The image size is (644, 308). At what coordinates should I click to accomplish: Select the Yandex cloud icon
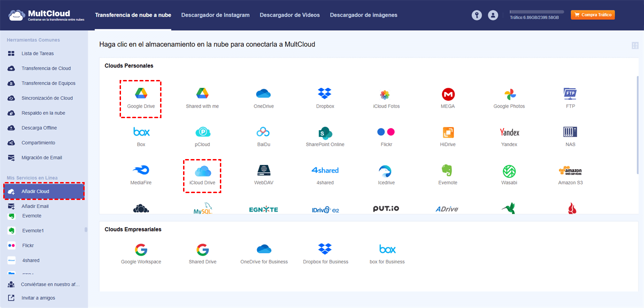tap(509, 132)
